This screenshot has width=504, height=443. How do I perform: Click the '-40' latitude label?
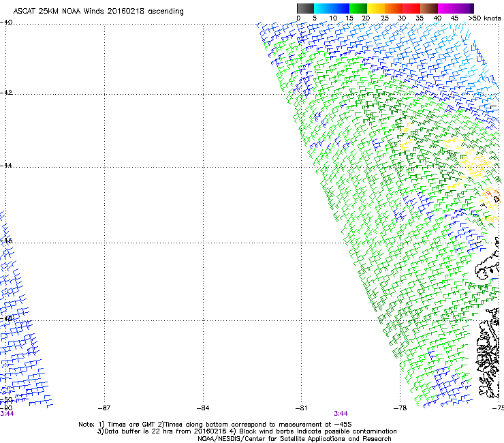pos(6,22)
